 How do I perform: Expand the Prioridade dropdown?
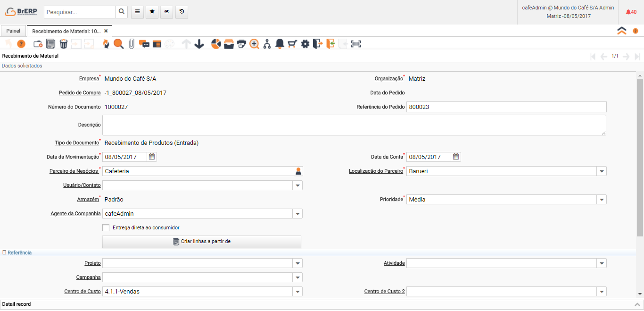pyautogui.click(x=601, y=200)
